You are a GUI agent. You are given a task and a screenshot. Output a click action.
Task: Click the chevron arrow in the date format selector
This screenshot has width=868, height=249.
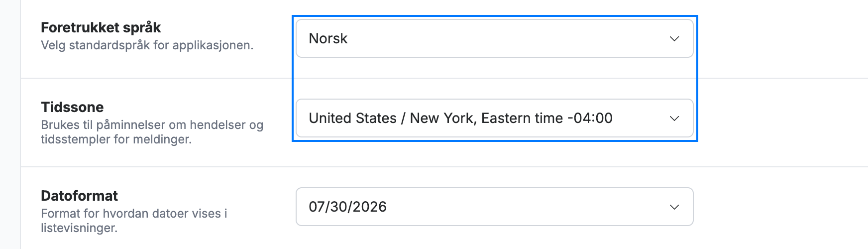point(674,207)
